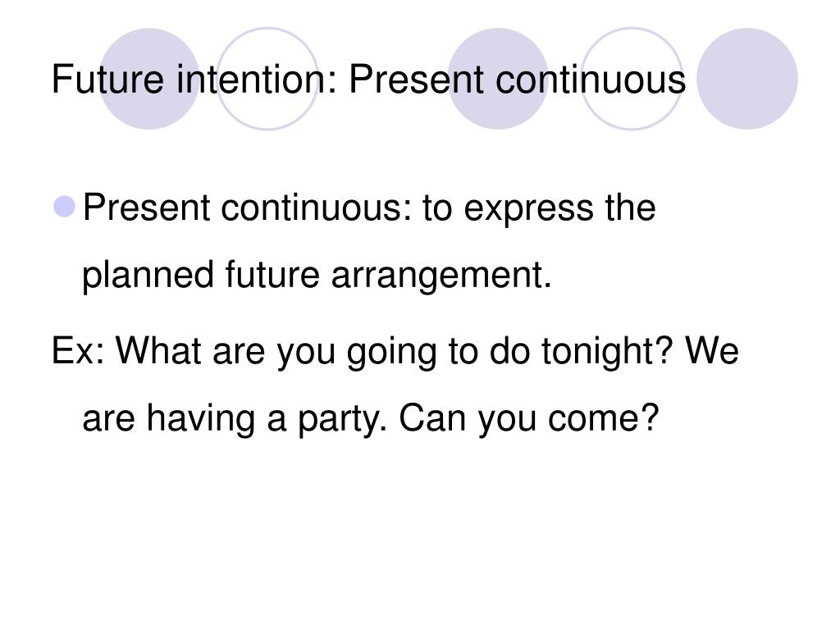Click the rightmost filled lavender circle
The height and width of the screenshot is (630, 840).
pyautogui.click(x=746, y=78)
